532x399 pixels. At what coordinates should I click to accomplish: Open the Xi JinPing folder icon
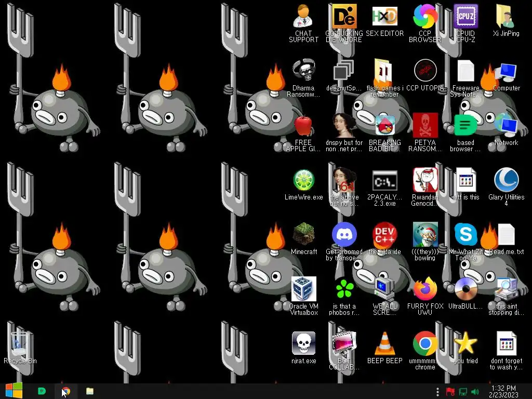pos(506,16)
